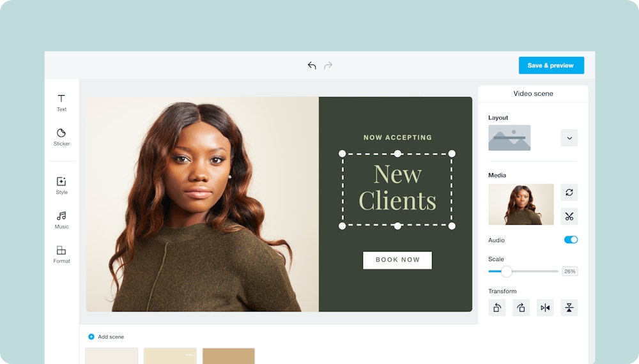Trim media with the scissors icon
The width and height of the screenshot is (639, 364).
[569, 216]
